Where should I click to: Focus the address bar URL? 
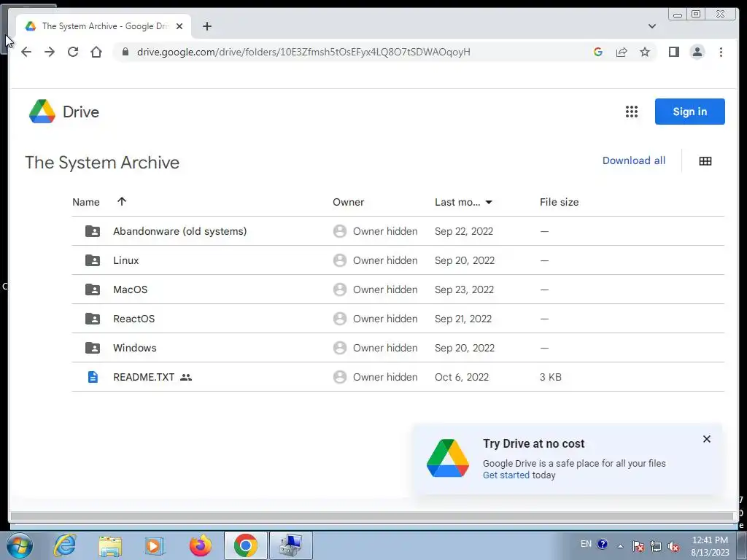pos(303,52)
